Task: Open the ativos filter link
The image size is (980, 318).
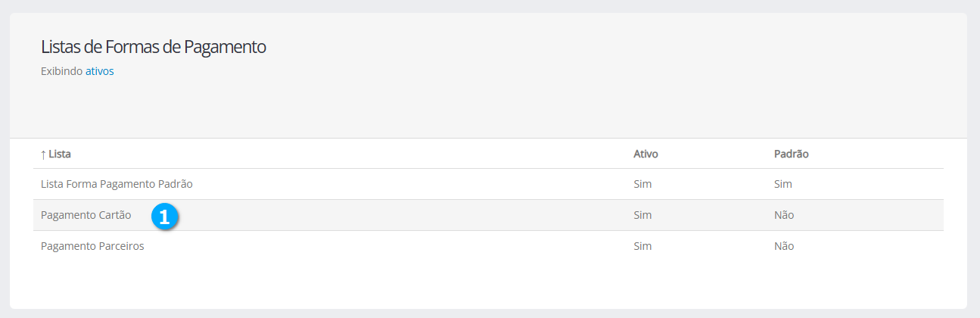Action: [x=99, y=72]
